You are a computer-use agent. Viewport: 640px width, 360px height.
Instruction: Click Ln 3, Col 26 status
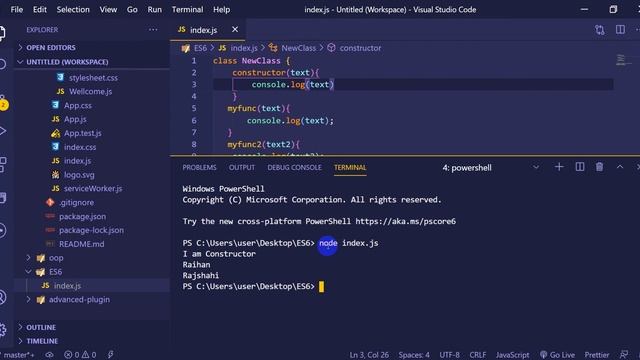(369, 355)
